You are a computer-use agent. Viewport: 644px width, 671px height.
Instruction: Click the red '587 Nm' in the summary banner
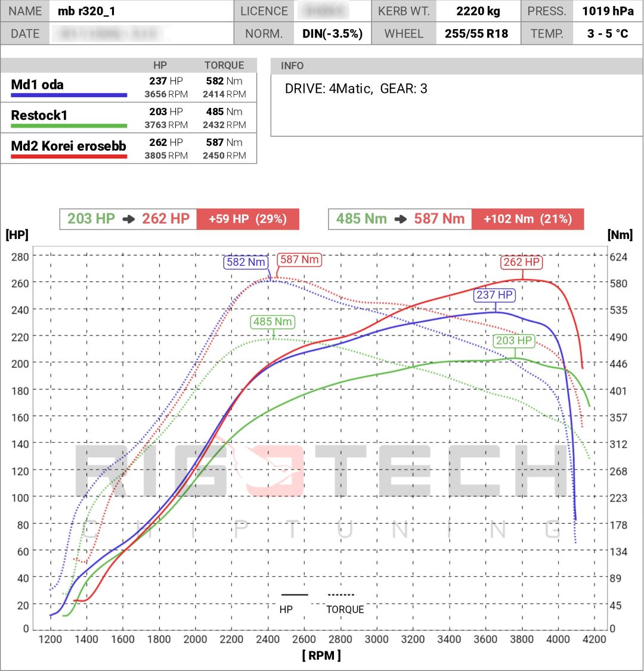tap(439, 219)
